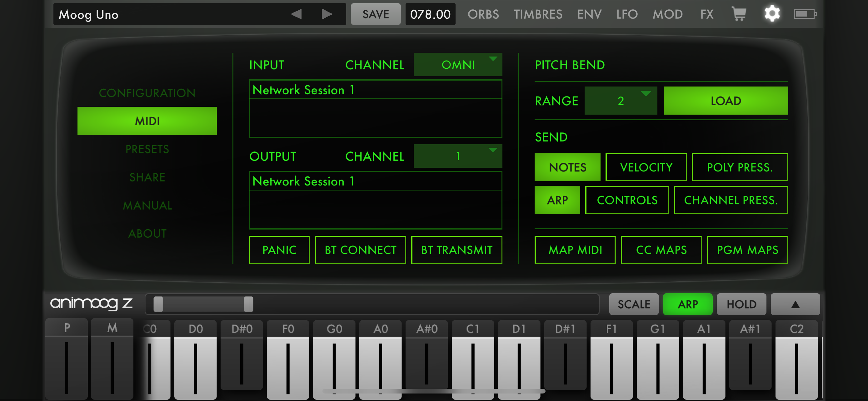Open settings gear icon
Screen dimensions: 868x401
pyautogui.click(x=772, y=14)
